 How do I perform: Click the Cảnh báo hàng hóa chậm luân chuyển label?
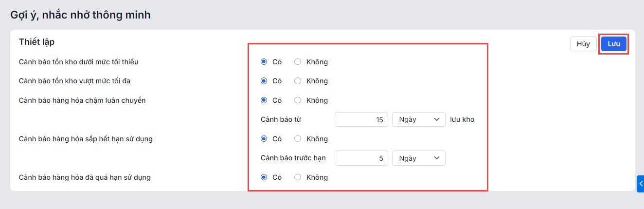click(x=82, y=100)
